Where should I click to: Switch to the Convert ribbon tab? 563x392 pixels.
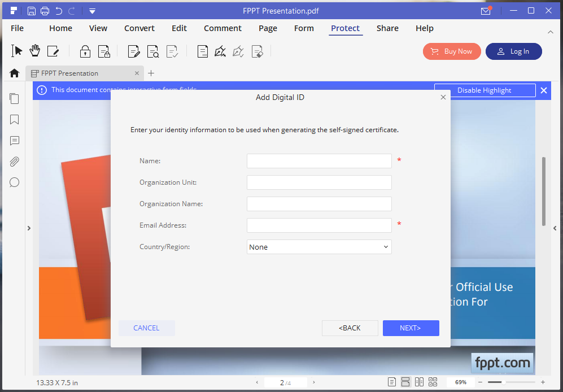[x=139, y=28]
